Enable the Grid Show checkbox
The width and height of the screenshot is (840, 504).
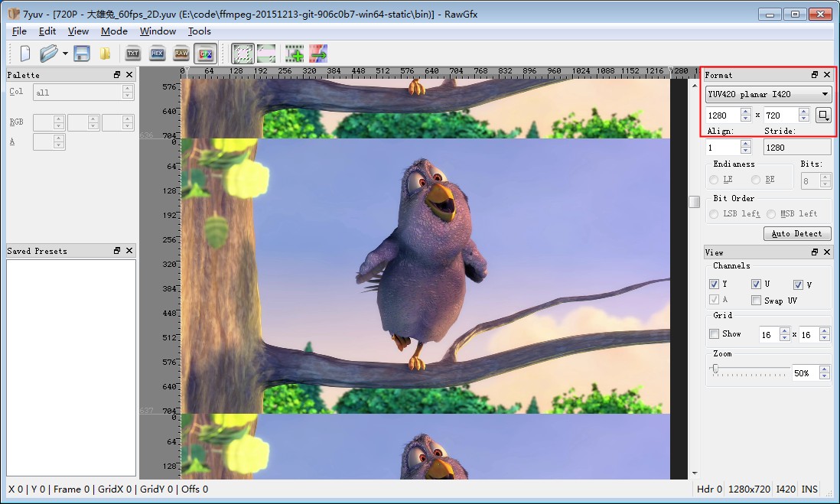[x=714, y=333]
